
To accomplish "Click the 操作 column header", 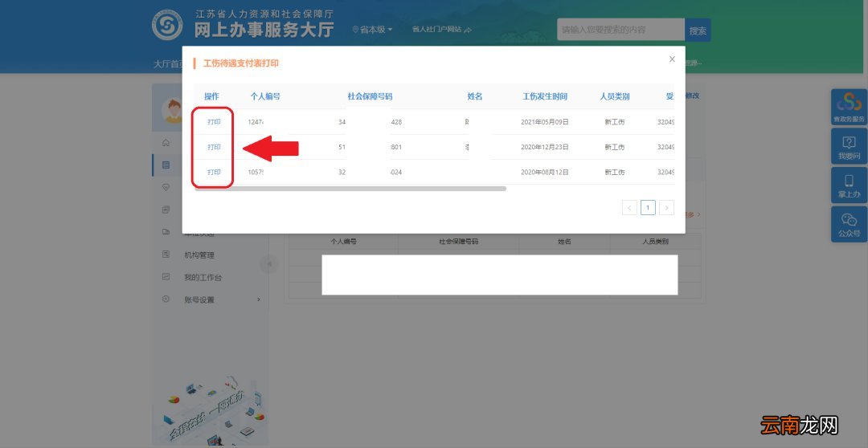I will (x=211, y=96).
